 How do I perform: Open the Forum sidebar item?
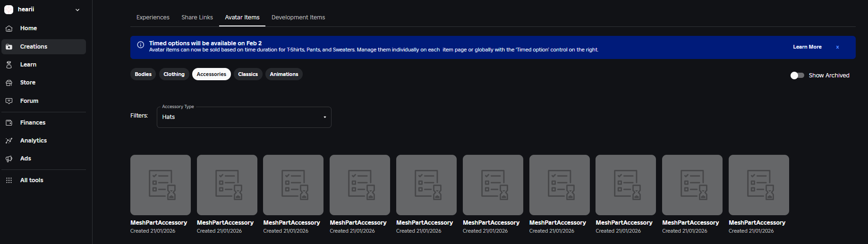pyautogui.click(x=43, y=101)
